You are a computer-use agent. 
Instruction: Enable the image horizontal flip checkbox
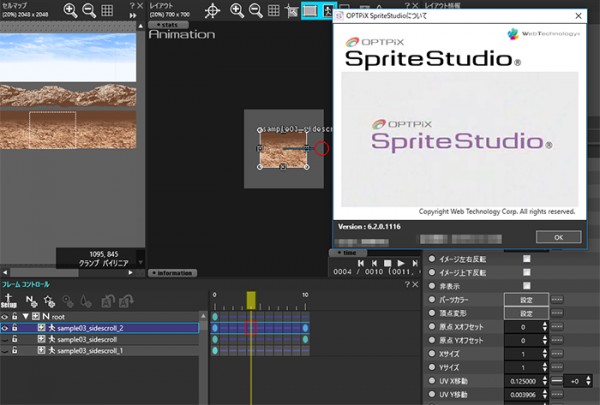527,259
